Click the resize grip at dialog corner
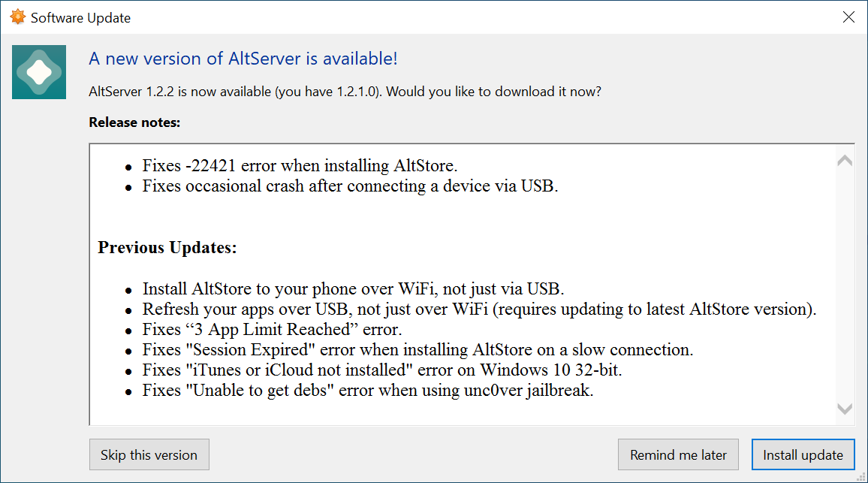Image resolution: width=868 pixels, height=483 pixels. tap(860, 476)
